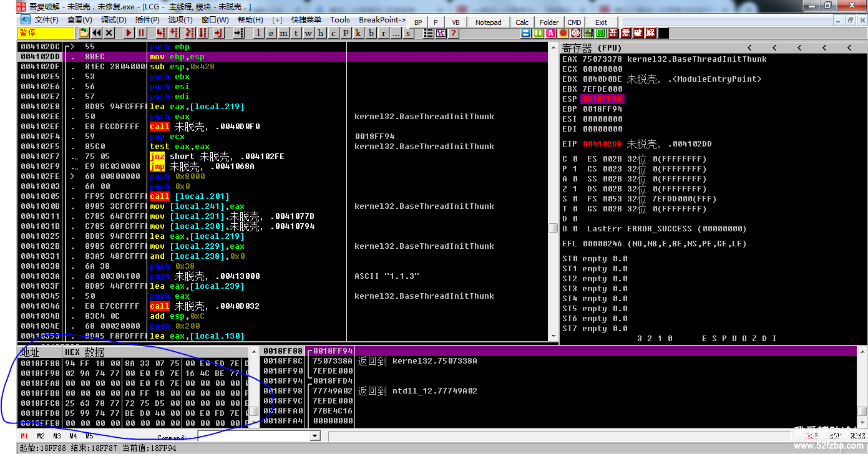This screenshot has height=454, width=868.
Task: Open the Windows list with 'w' button
Action: (308, 33)
